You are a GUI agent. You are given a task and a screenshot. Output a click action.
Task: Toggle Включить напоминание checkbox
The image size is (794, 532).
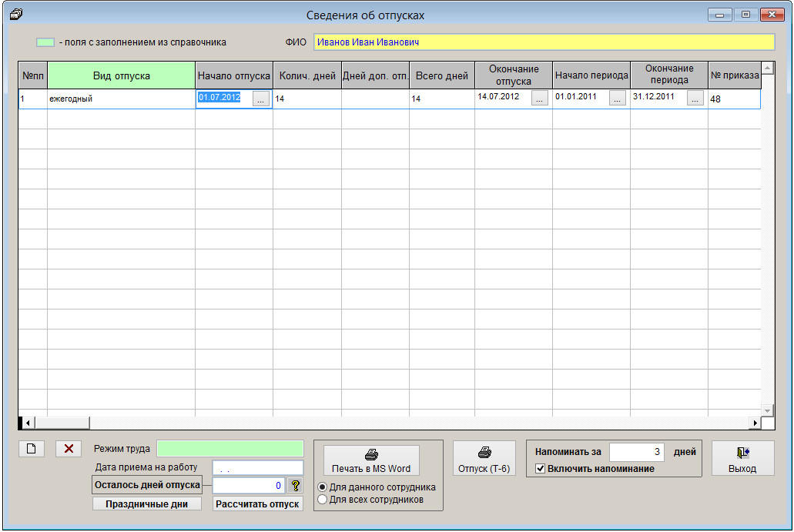(541, 469)
